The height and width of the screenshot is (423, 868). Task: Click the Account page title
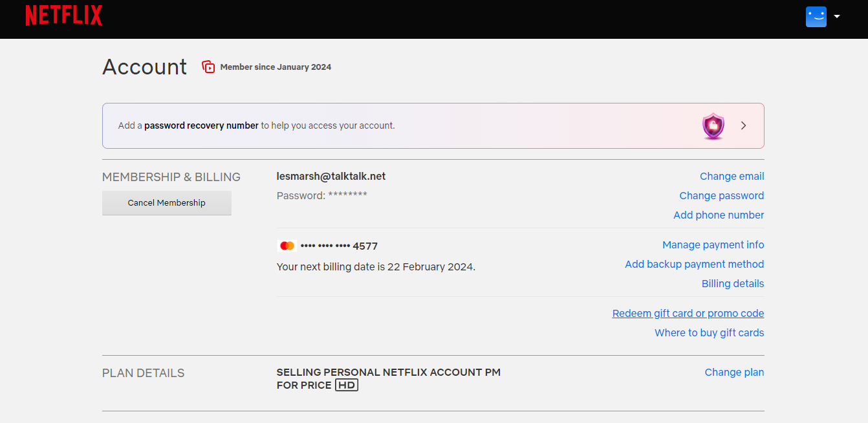(145, 67)
